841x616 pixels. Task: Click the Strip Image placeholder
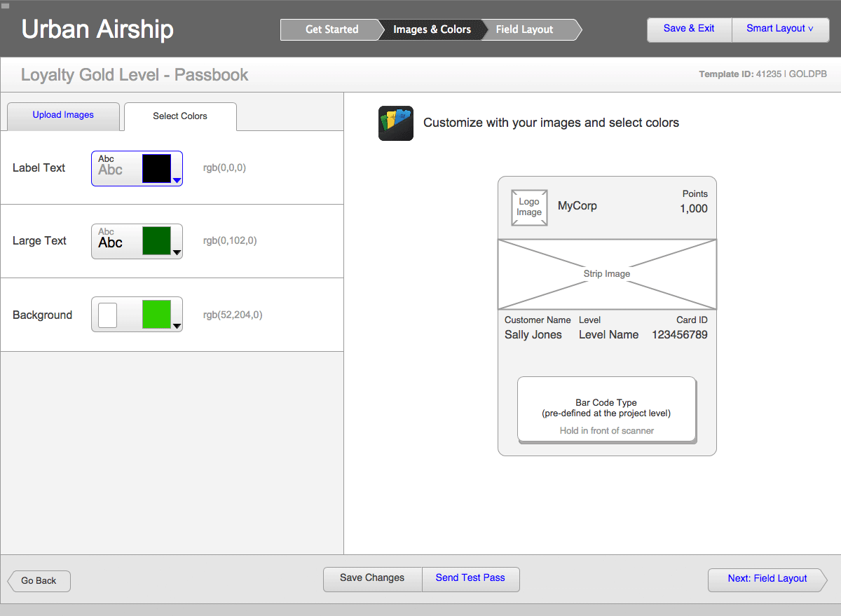[x=607, y=274]
